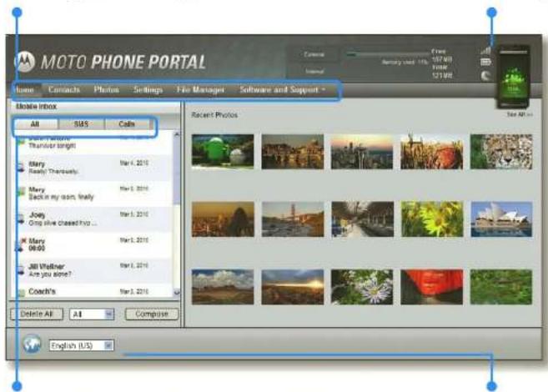
Task: Open the green foliage photo
Action: pos(501,287)
